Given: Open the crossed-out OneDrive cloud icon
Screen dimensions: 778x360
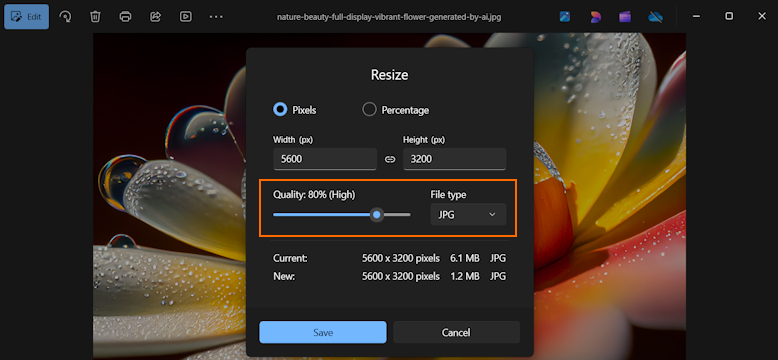Looking at the screenshot, I should [655, 17].
